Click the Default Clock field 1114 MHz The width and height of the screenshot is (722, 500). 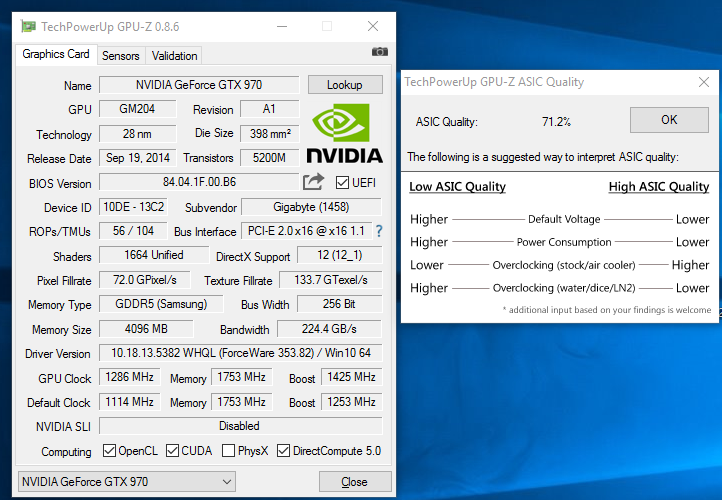[130, 402]
